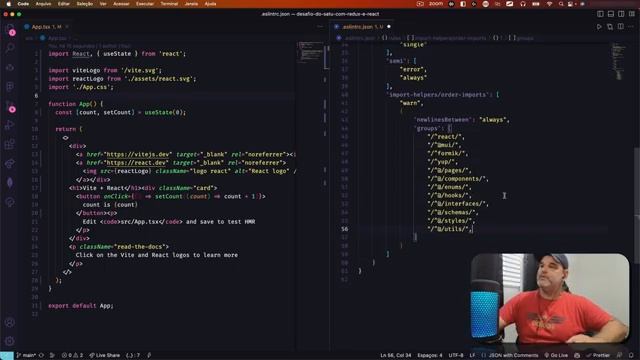Click the run file play button

[599, 27]
